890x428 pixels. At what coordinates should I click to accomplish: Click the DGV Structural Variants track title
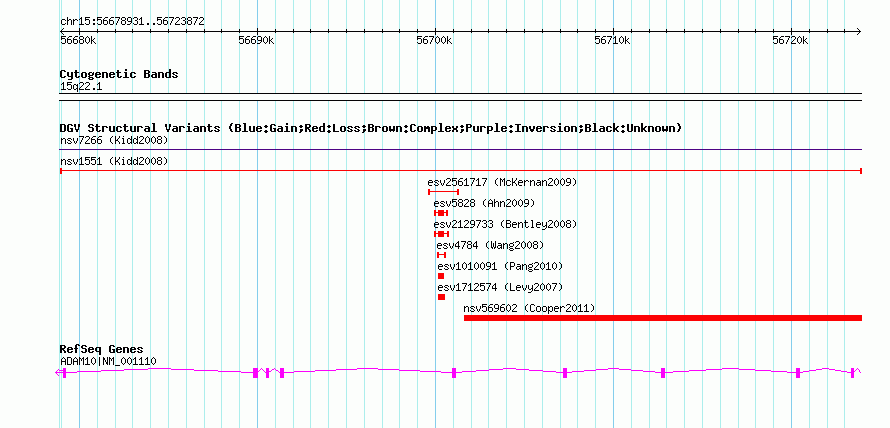(x=371, y=128)
